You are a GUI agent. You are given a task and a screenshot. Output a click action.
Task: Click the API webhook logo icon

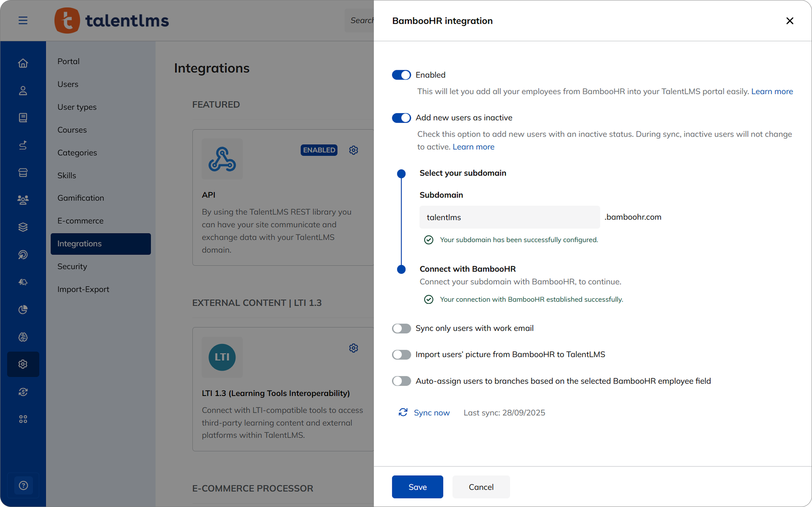coord(222,159)
